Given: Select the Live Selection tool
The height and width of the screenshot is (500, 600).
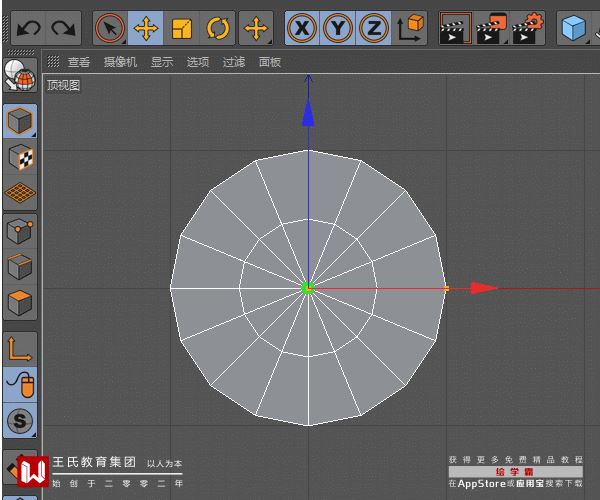Looking at the screenshot, I should [110, 28].
